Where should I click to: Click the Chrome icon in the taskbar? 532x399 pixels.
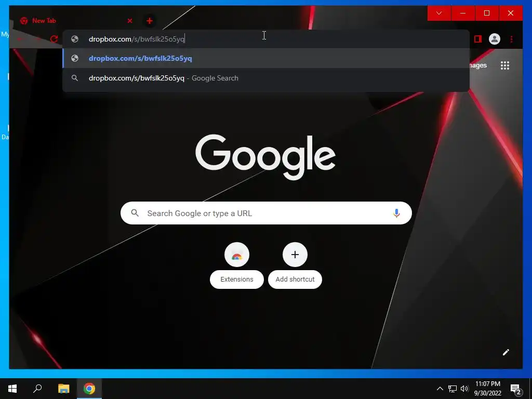[x=89, y=389]
